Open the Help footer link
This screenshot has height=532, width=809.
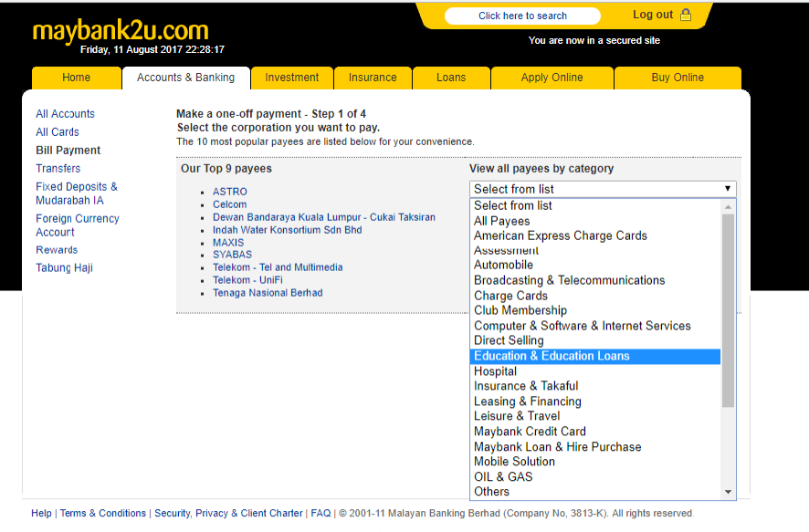41,514
